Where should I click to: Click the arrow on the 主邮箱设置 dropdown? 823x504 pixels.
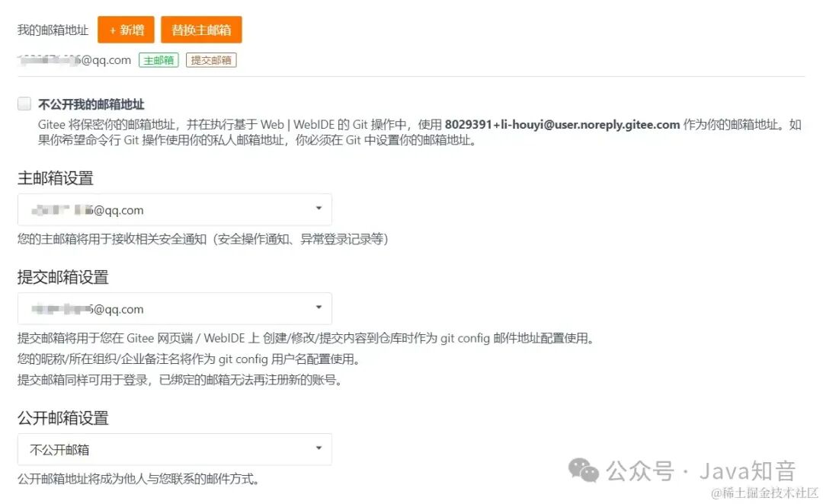coord(319,208)
